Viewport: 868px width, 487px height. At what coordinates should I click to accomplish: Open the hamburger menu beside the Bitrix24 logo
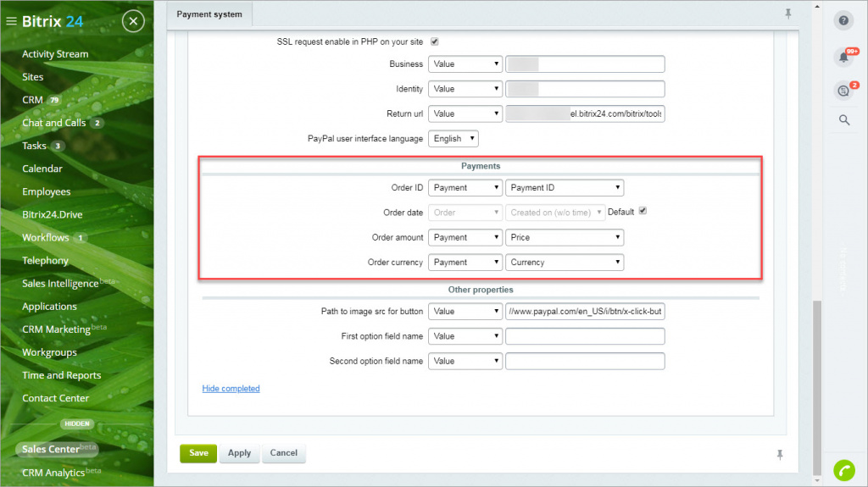tap(11, 21)
